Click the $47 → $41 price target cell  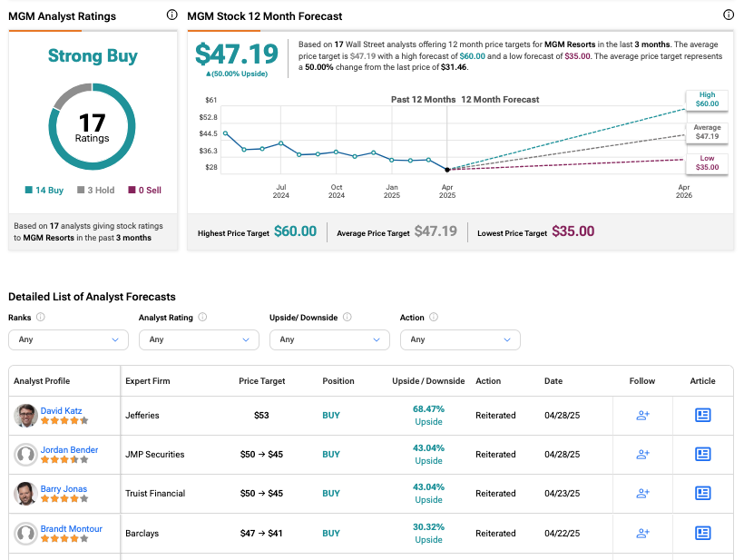(261, 533)
